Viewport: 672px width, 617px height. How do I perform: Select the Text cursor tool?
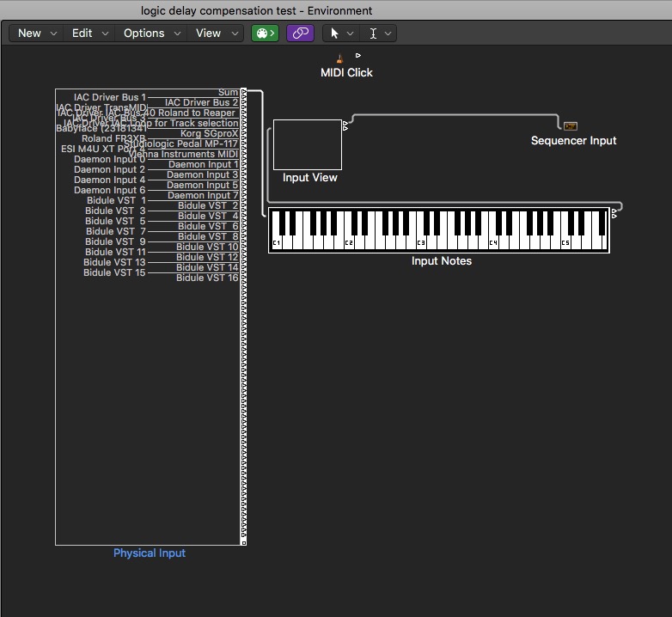click(x=373, y=34)
